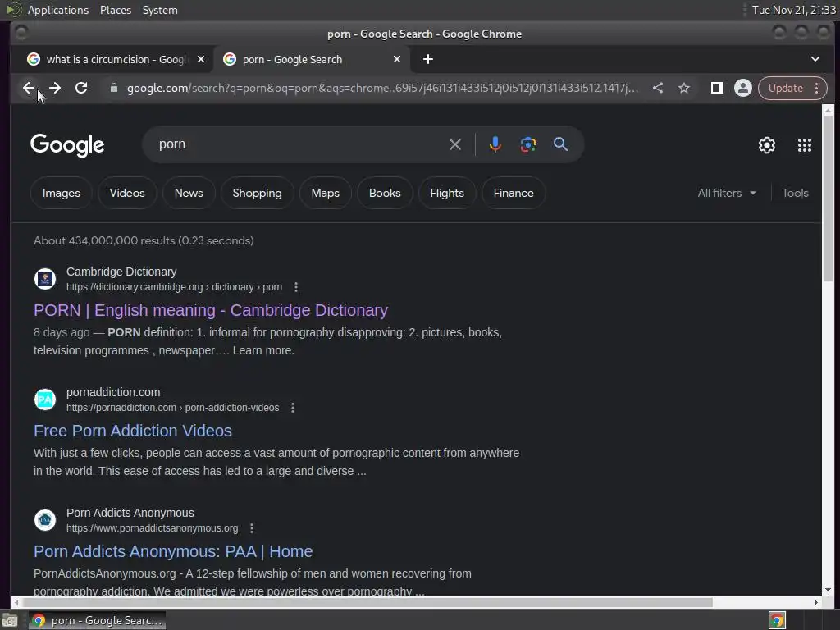Click the Google logo
Screen dimensions: 840x630
click(x=67, y=144)
